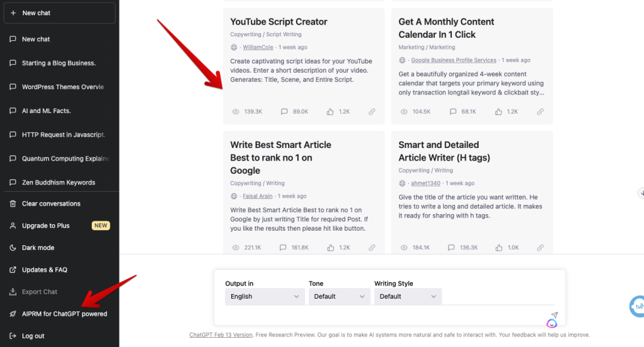Open the Starting a Blog Business chat

[x=58, y=63]
